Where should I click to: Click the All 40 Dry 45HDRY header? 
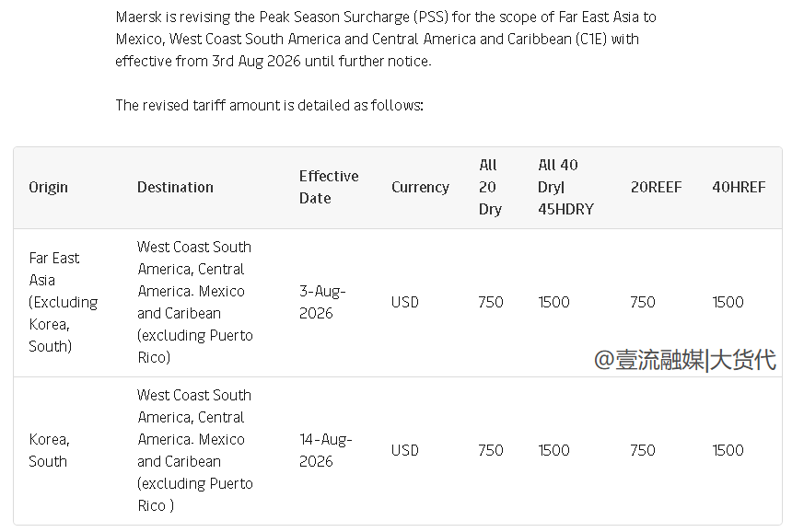tap(565, 187)
